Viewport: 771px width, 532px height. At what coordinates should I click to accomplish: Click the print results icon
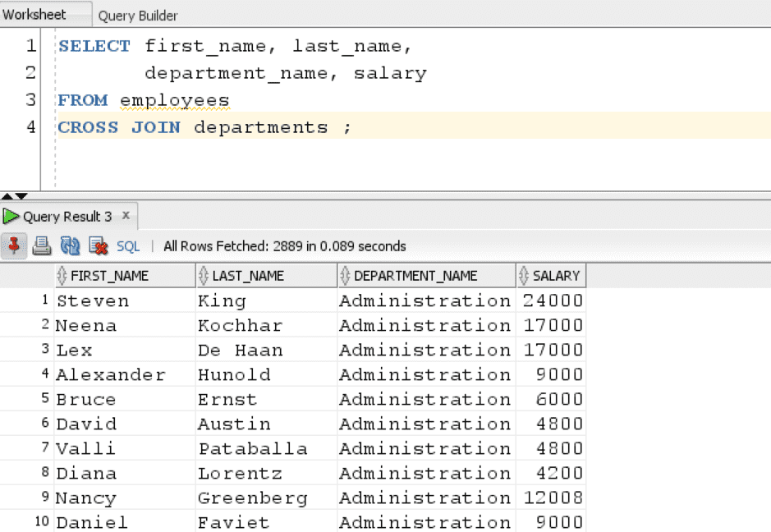(42, 245)
